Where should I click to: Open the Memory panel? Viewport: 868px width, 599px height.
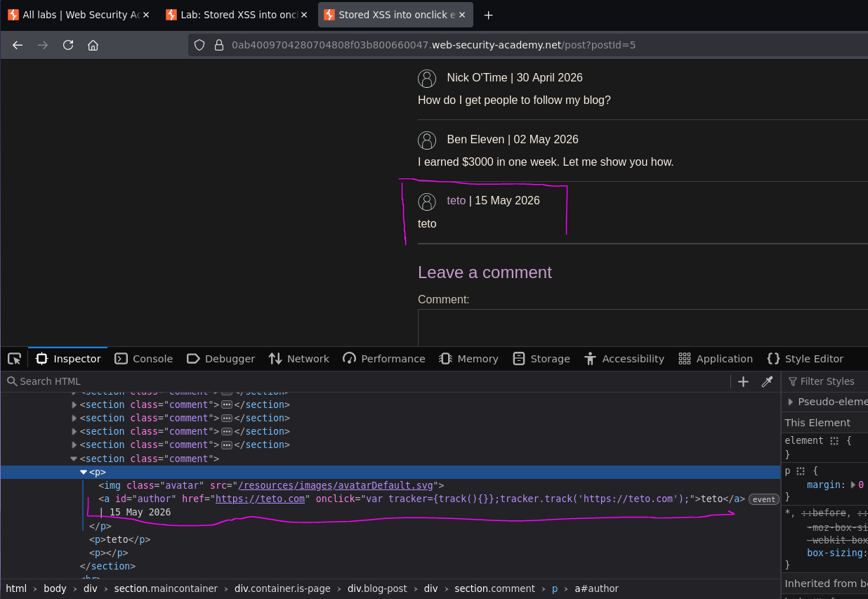click(468, 359)
